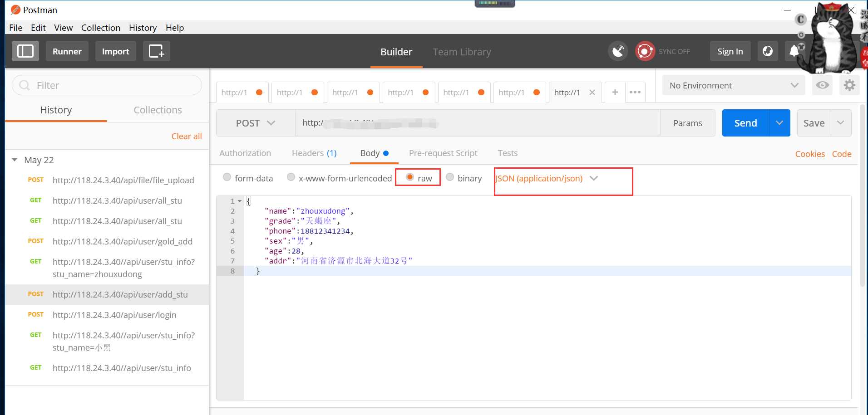The width and height of the screenshot is (868, 415).
Task: Clear all history entries
Action: click(x=187, y=136)
